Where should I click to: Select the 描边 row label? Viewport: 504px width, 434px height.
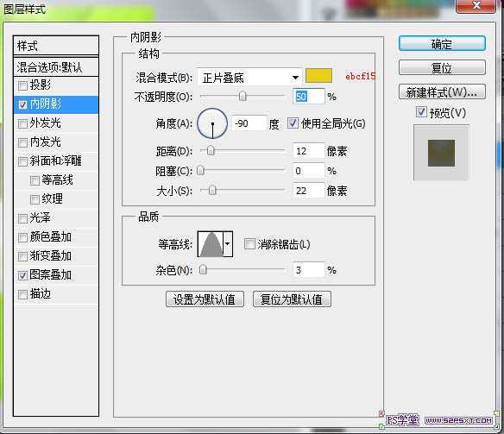[41, 294]
